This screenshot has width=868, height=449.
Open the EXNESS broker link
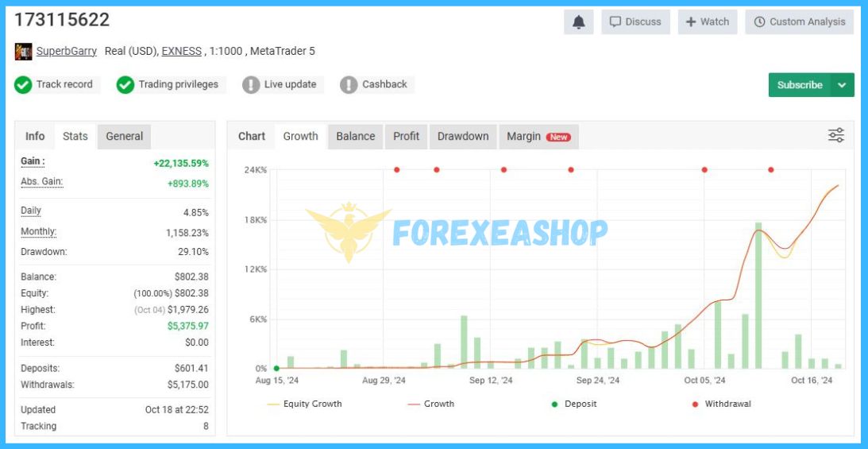(x=182, y=52)
